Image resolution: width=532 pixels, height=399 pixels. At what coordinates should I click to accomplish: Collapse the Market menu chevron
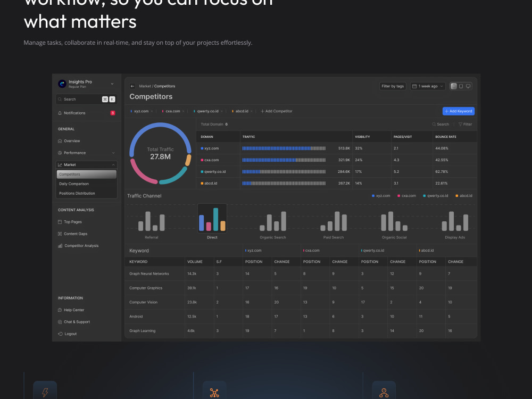[x=113, y=165]
